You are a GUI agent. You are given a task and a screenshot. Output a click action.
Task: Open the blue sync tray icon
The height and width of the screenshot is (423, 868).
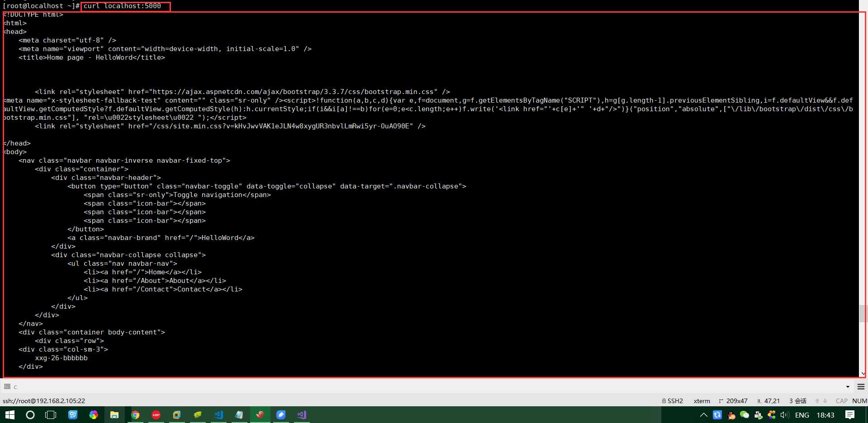[x=717, y=415]
